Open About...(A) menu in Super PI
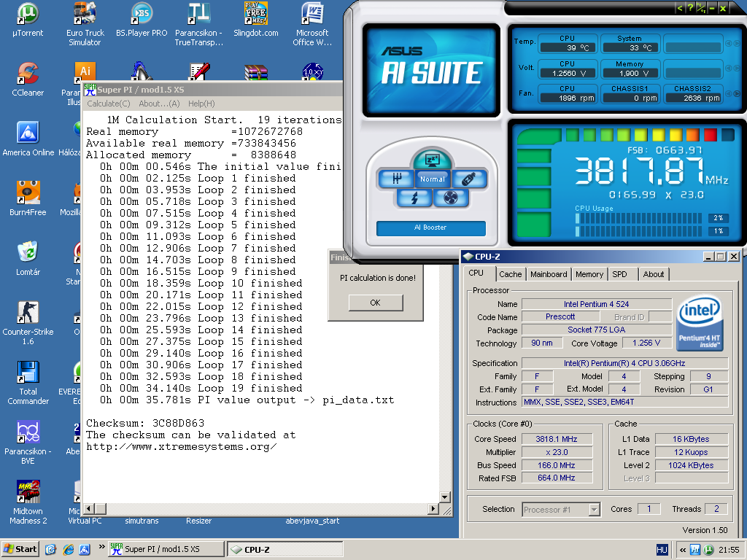The height and width of the screenshot is (560, 747). [159, 104]
